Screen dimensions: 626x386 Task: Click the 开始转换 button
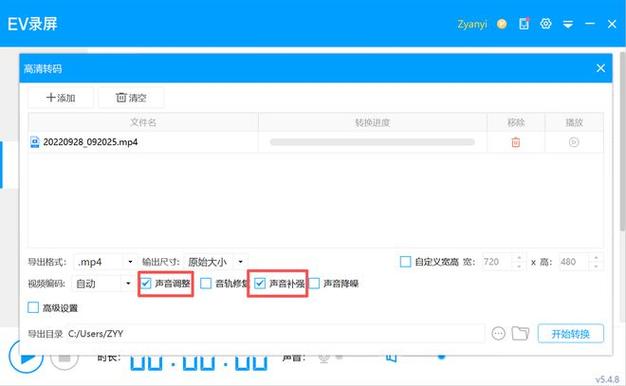tap(571, 334)
